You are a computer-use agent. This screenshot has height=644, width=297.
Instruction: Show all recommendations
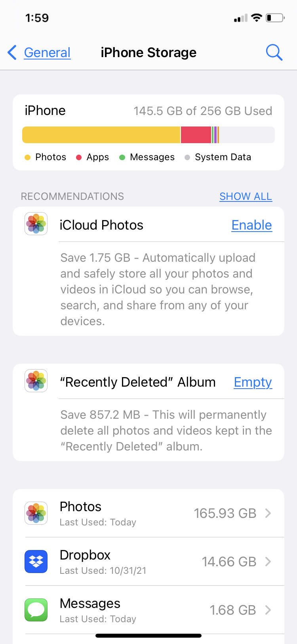point(246,196)
